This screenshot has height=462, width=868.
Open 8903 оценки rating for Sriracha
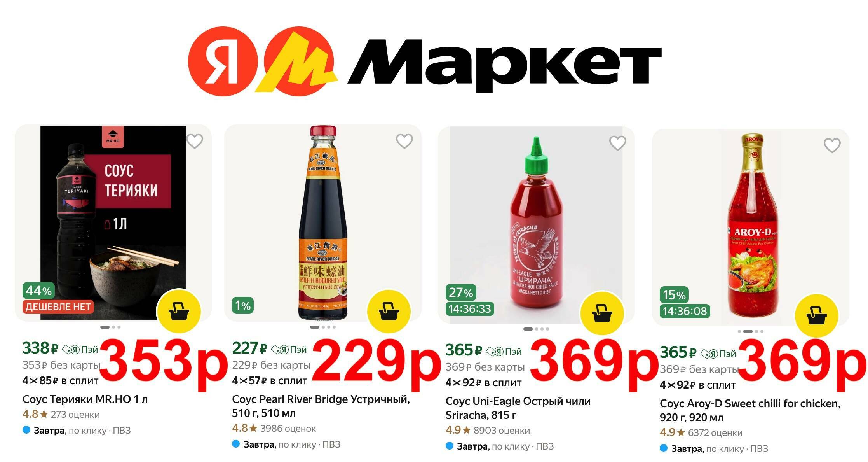pyautogui.click(x=501, y=430)
